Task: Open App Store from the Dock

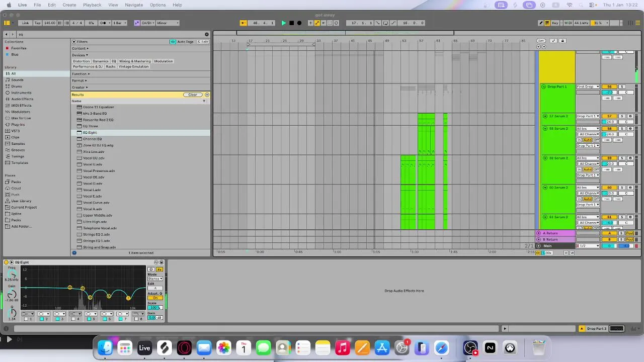Action: (x=382, y=347)
